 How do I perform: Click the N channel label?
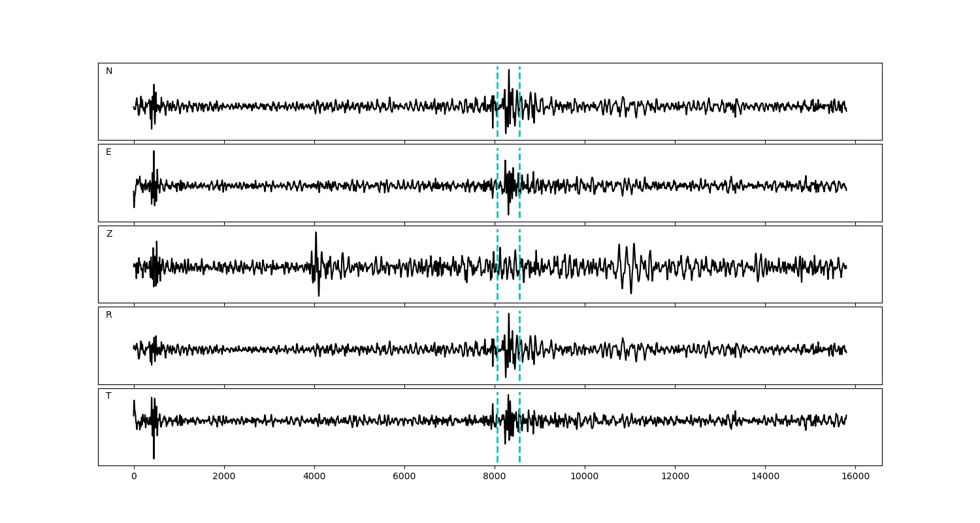(109, 71)
